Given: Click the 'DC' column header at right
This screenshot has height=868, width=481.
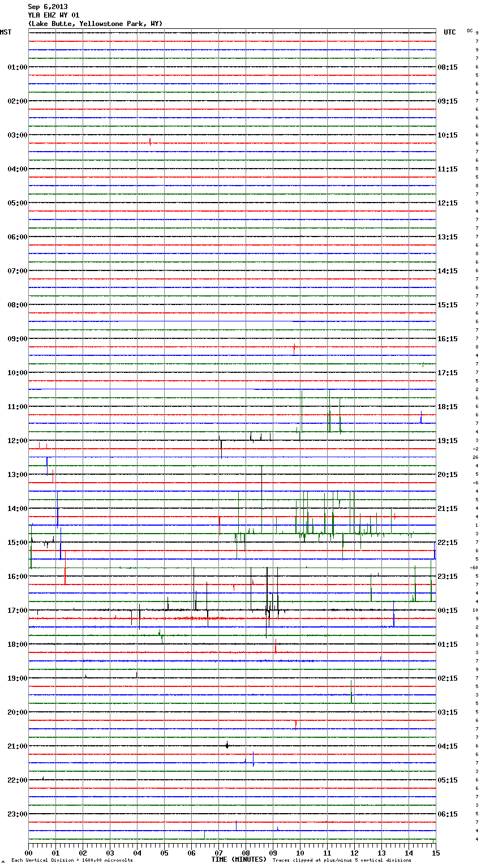Looking at the screenshot, I should click(x=470, y=31).
